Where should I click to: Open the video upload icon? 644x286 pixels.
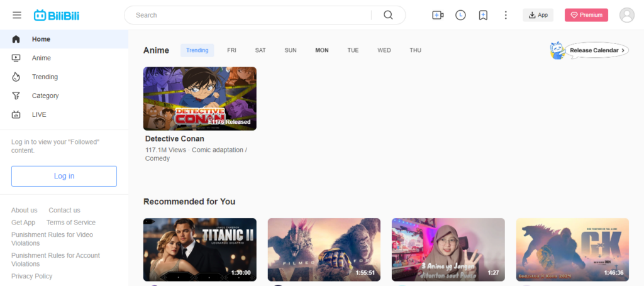(x=438, y=15)
